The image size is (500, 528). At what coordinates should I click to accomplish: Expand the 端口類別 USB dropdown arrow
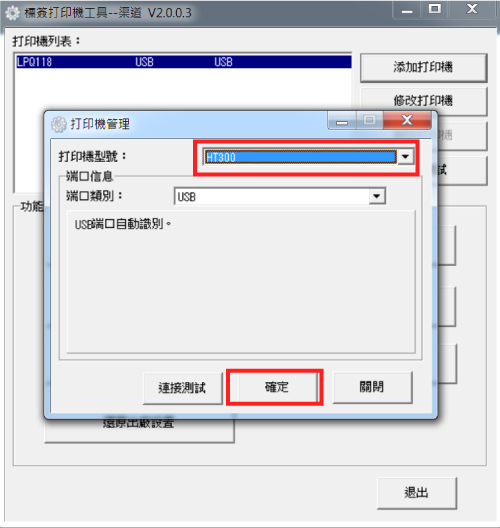(x=377, y=196)
